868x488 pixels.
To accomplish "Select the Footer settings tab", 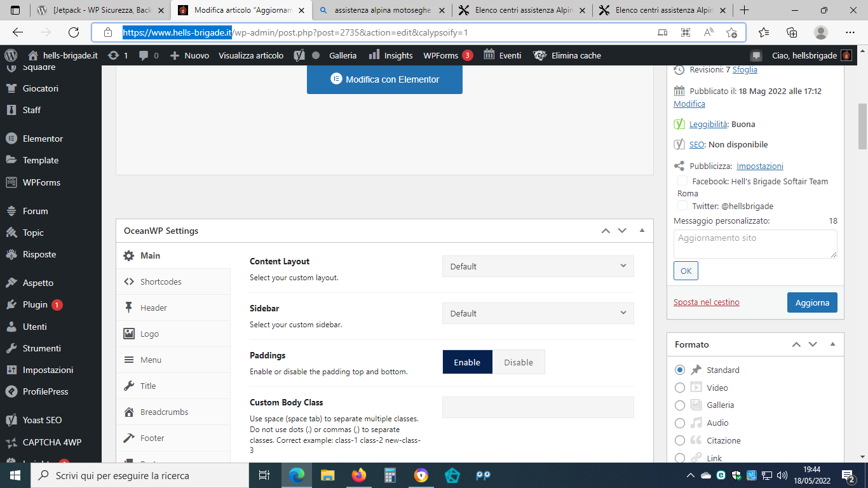I will coord(173,438).
